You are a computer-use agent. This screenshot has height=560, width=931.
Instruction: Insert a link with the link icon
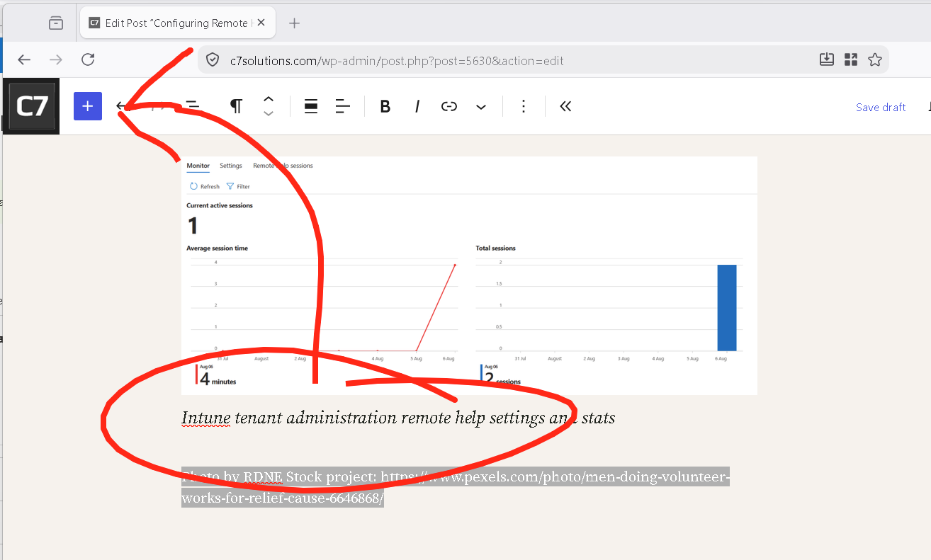[449, 106]
